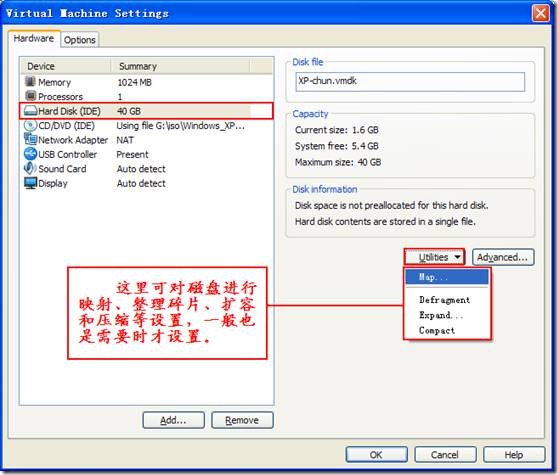Click the NAT network summary value
The width and height of the screenshot is (558, 475).
click(x=125, y=140)
